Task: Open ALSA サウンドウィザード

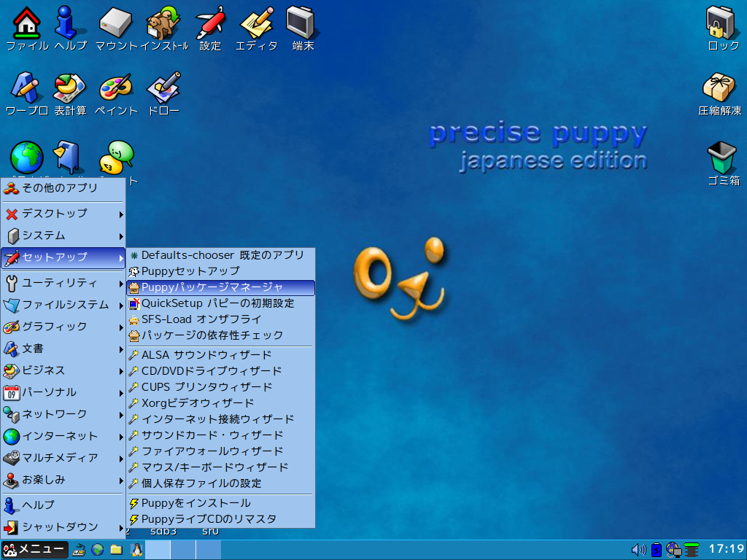Action: pyautogui.click(x=220, y=355)
